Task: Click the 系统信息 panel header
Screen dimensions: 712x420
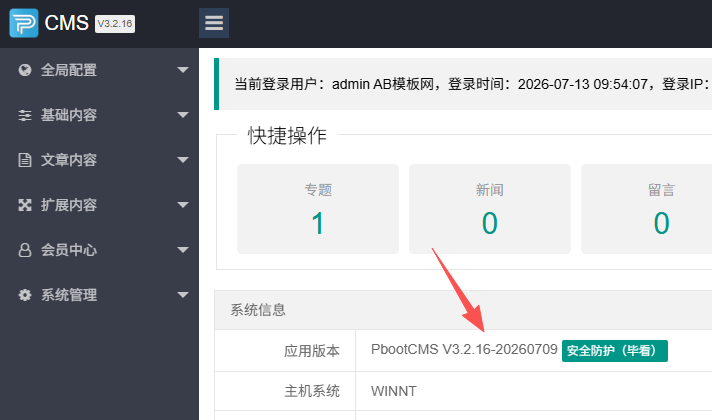Action: [463, 310]
